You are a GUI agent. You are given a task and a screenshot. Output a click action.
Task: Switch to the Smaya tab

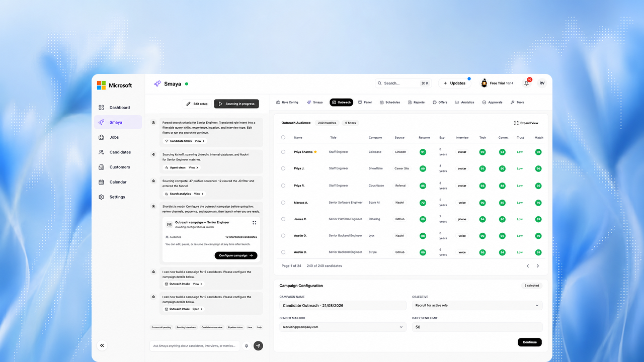point(315,103)
